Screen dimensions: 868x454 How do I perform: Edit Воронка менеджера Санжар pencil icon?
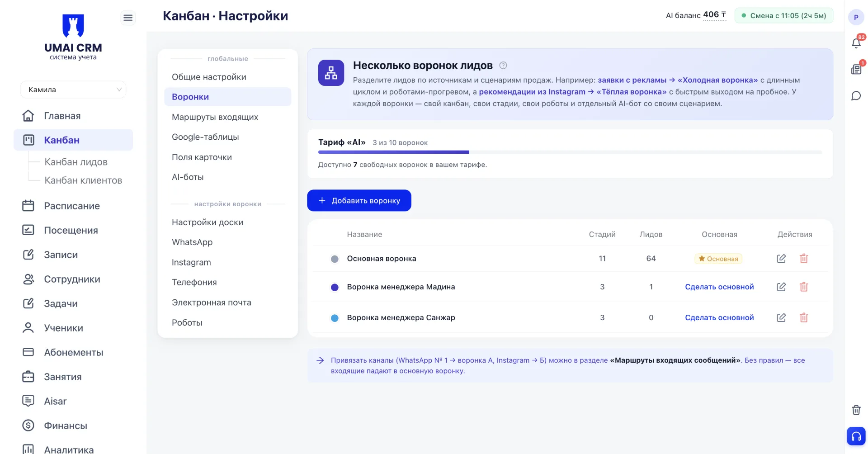781,317
